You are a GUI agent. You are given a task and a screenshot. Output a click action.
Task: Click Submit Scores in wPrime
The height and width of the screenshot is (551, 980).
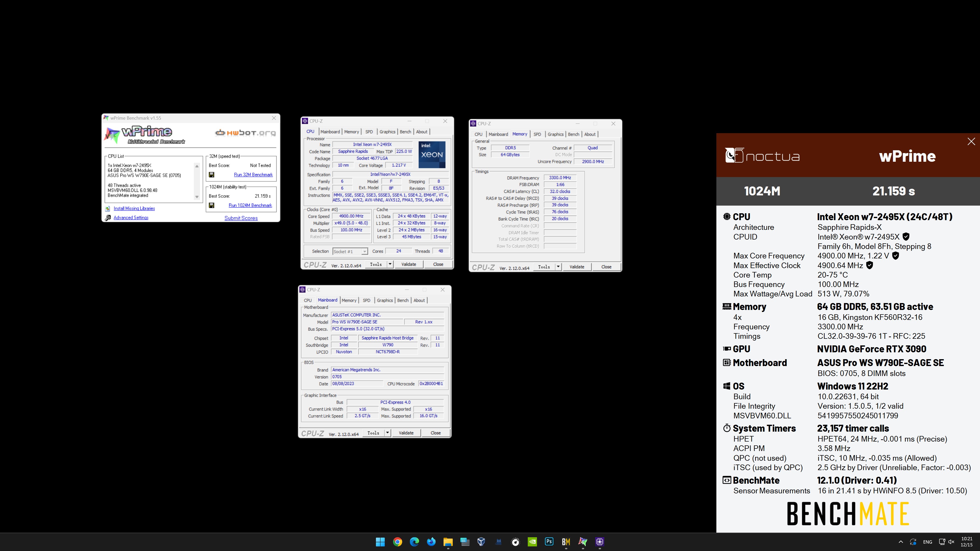(241, 218)
